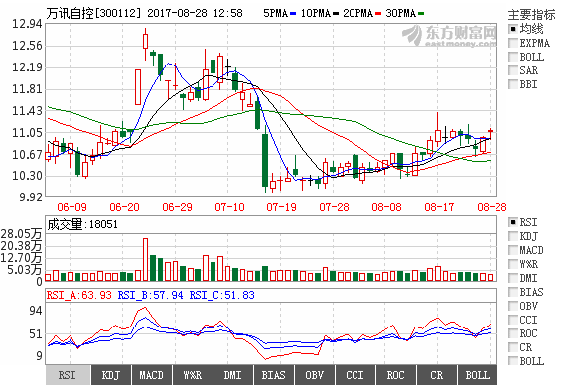
Task: Click the active RSI bottom tab
Action: tap(68, 375)
